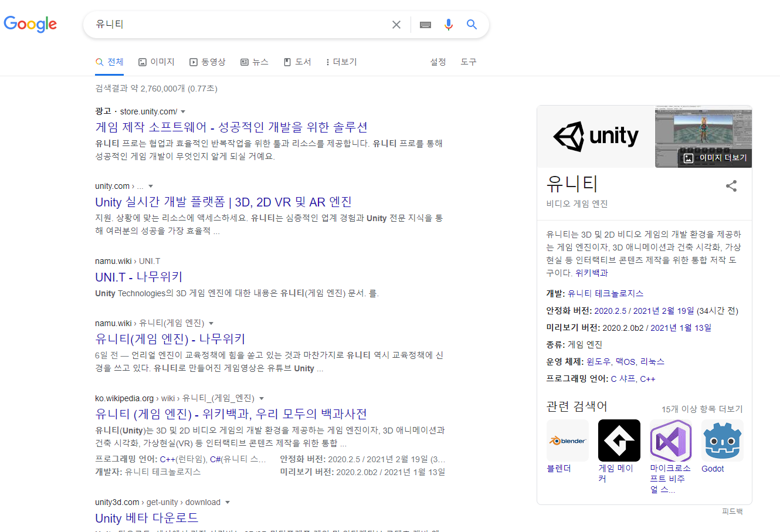
Task: Open the Godot related search icon
Action: coord(723,440)
